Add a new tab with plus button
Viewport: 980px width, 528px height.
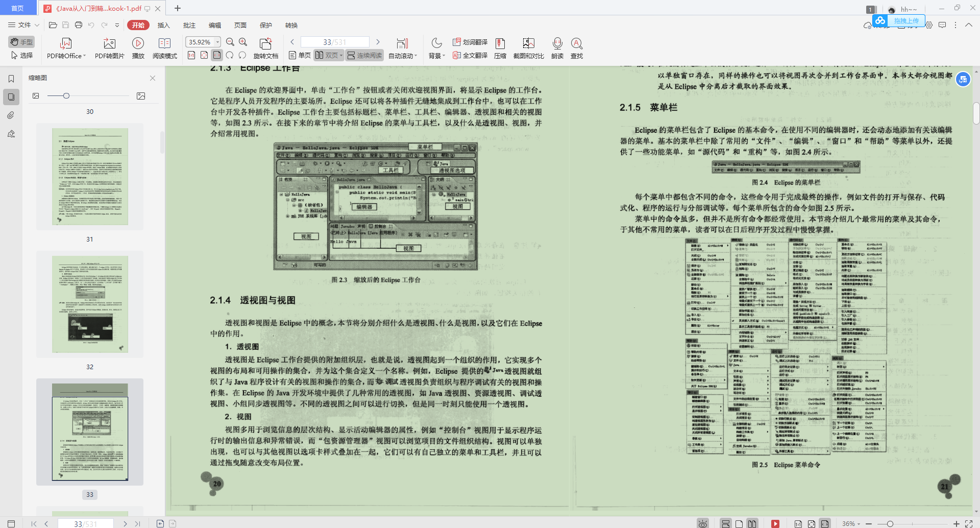click(178, 8)
